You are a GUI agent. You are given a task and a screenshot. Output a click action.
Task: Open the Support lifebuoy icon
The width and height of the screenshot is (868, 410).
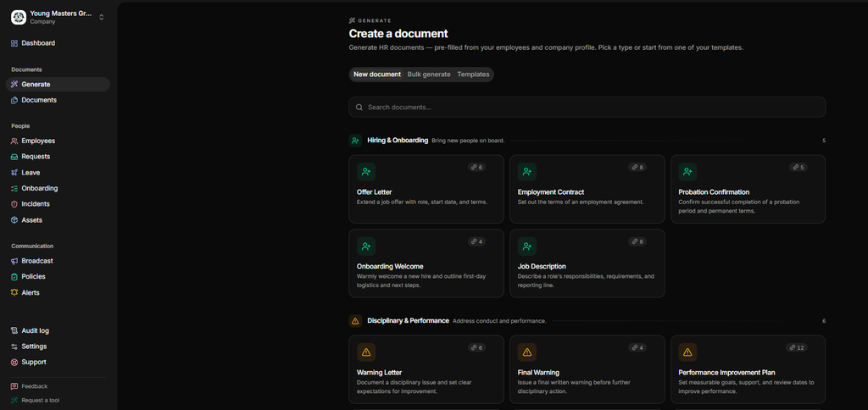[14, 363]
